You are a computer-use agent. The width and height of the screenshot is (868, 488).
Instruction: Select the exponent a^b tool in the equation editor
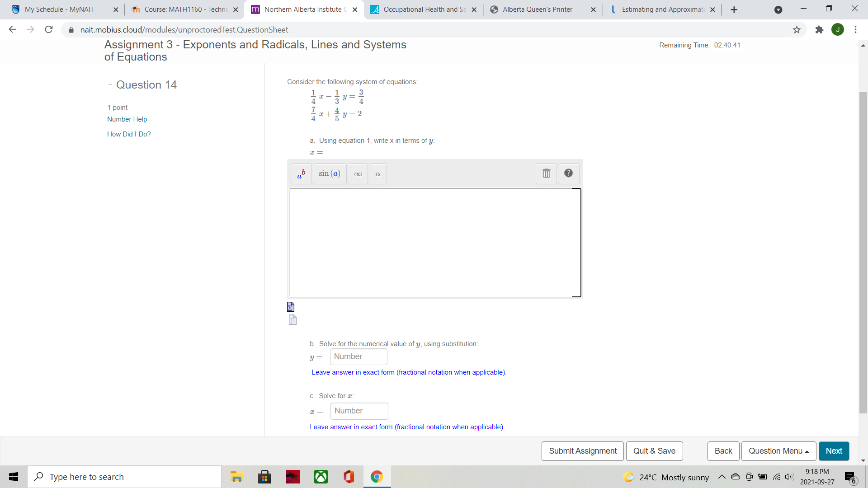pyautogui.click(x=301, y=174)
